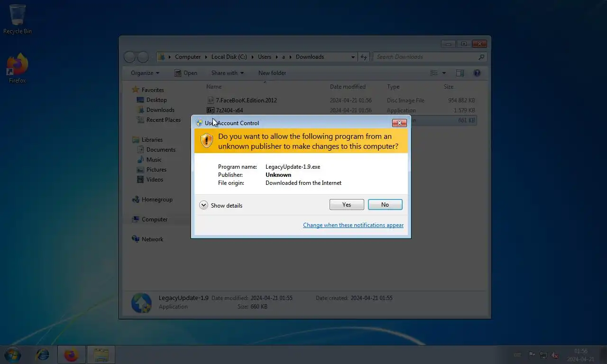The image size is (607, 364).
Task: Open the Firefox desktop shortcut
Action: (x=18, y=68)
